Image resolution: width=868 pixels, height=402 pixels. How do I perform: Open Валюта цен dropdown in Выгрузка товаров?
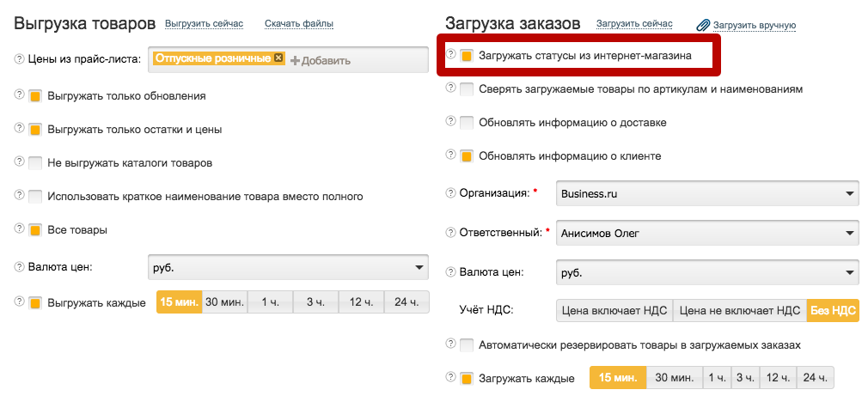[x=288, y=267]
